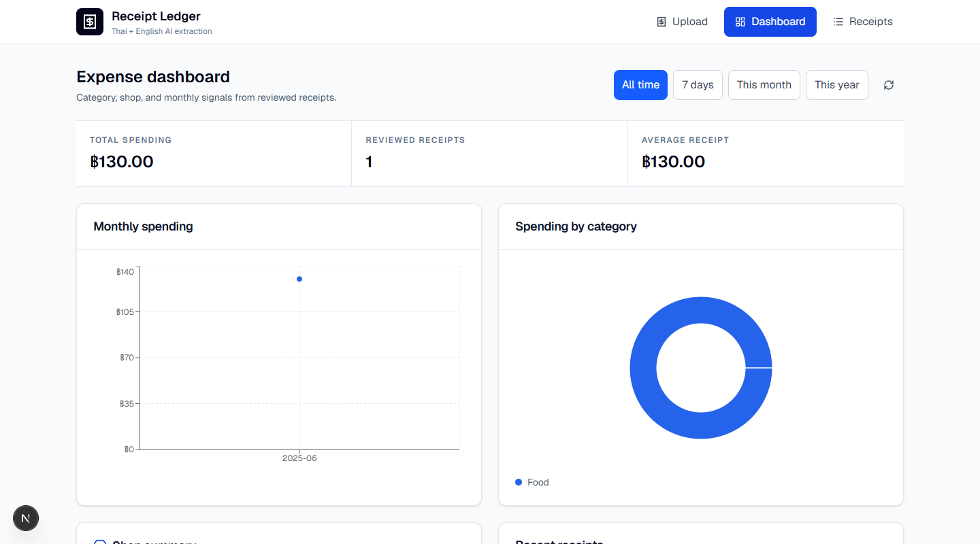
Task: Click the blue data point in Monthly spending
Action: pyautogui.click(x=299, y=279)
